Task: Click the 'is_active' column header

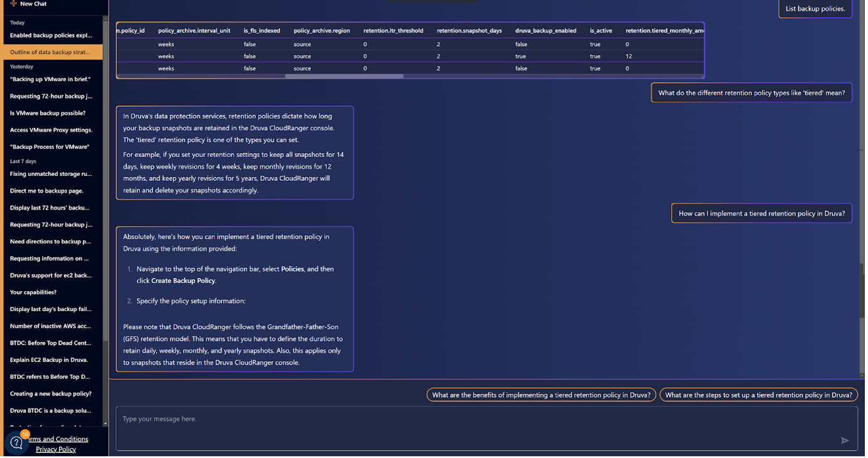Action: click(x=601, y=31)
